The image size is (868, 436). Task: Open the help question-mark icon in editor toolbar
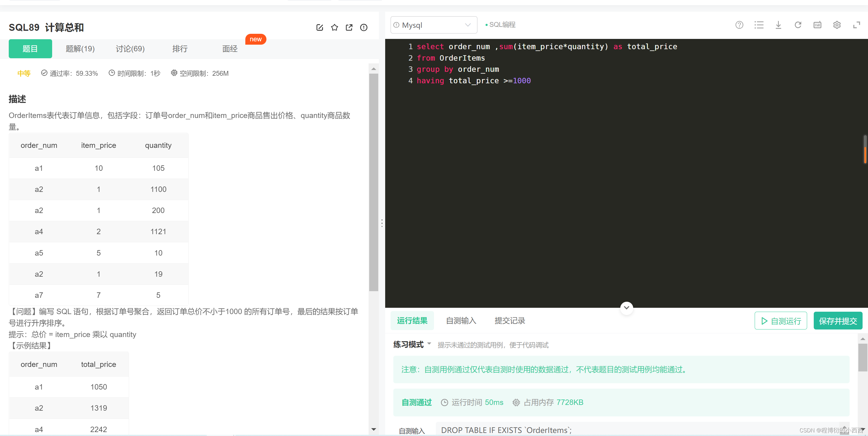pos(739,25)
